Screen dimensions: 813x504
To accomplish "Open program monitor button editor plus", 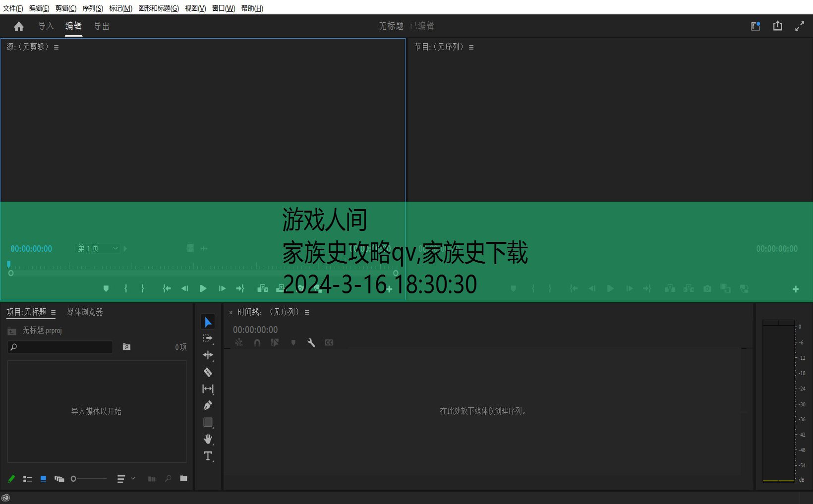I will [x=796, y=289].
